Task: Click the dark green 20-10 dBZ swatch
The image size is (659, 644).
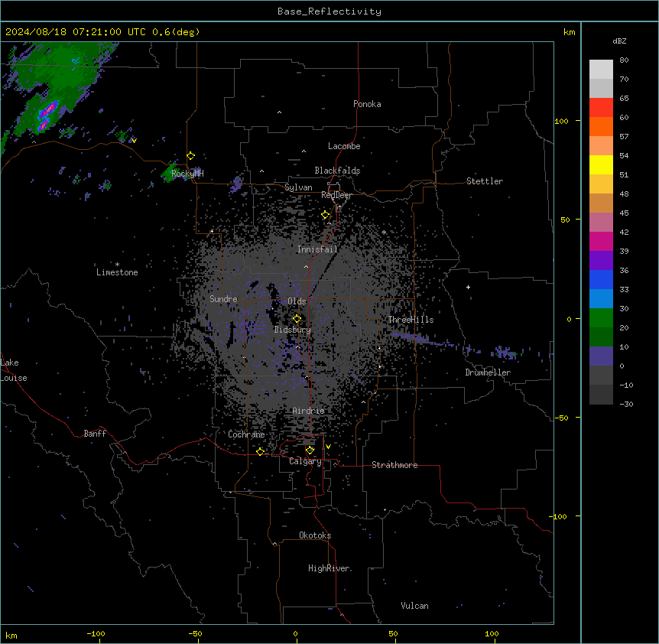Action: pyautogui.click(x=601, y=337)
